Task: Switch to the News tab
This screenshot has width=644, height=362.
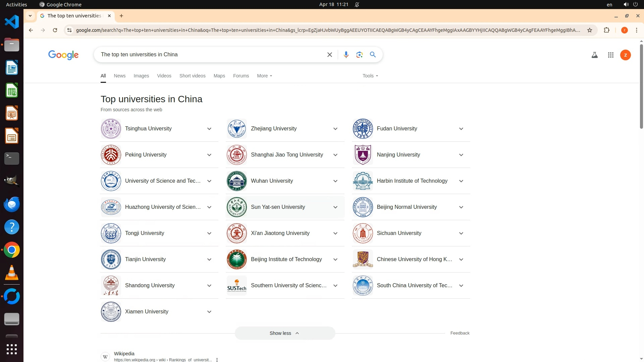Action: (x=119, y=76)
